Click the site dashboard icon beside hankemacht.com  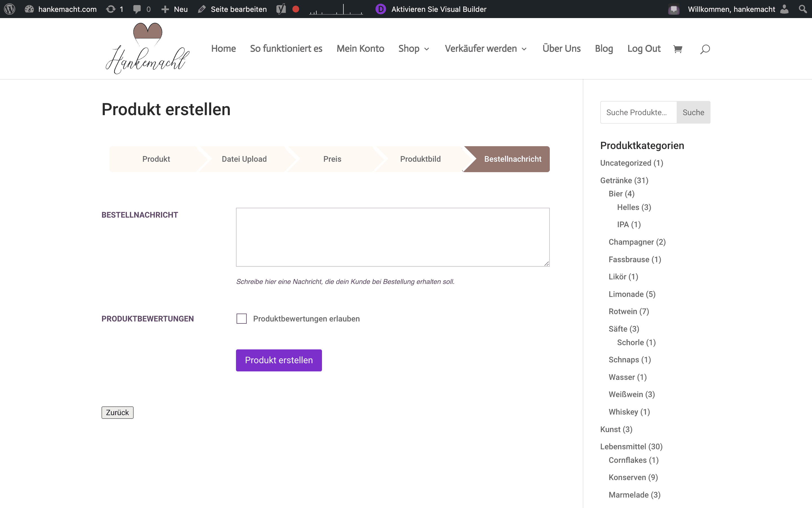(x=29, y=9)
